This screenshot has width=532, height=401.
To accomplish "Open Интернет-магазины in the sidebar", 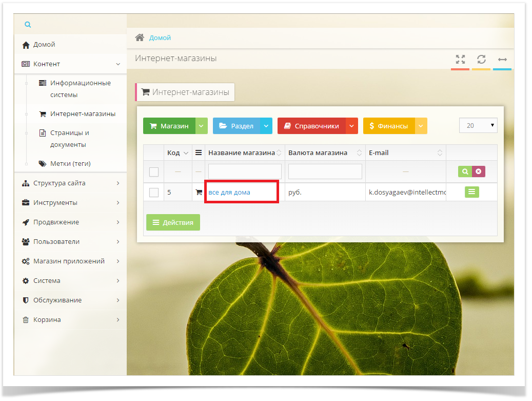I will (x=83, y=114).
